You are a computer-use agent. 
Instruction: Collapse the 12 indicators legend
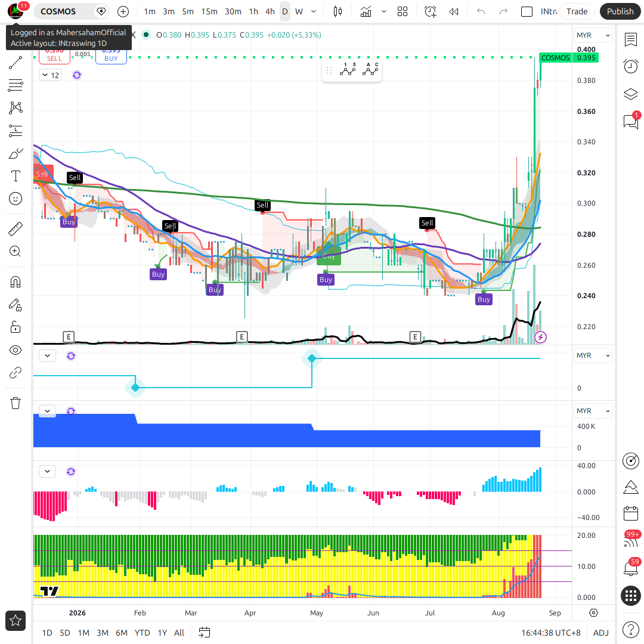[51, 75]
